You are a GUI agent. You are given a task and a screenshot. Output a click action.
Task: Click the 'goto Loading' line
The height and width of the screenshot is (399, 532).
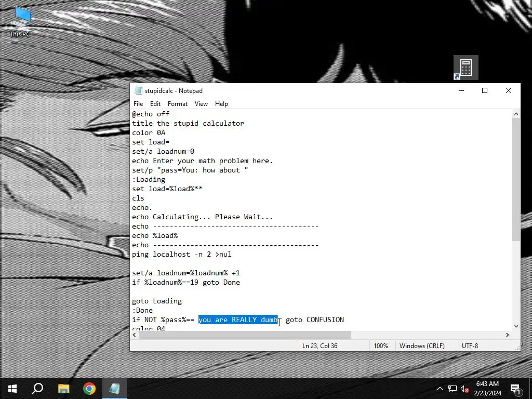click(157, 301)
